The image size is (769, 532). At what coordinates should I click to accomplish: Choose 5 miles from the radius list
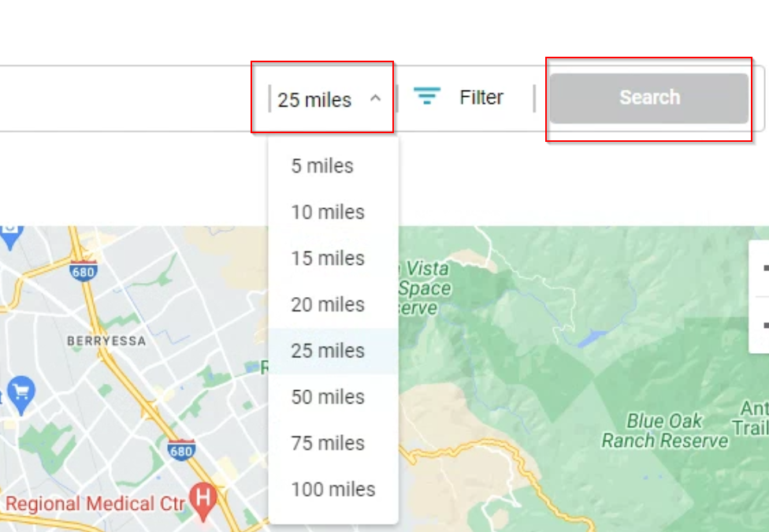point(322,166)
